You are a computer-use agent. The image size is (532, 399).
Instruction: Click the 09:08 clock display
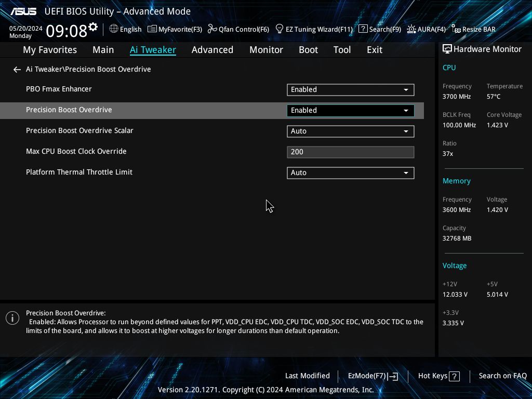(x=66, y=31)
